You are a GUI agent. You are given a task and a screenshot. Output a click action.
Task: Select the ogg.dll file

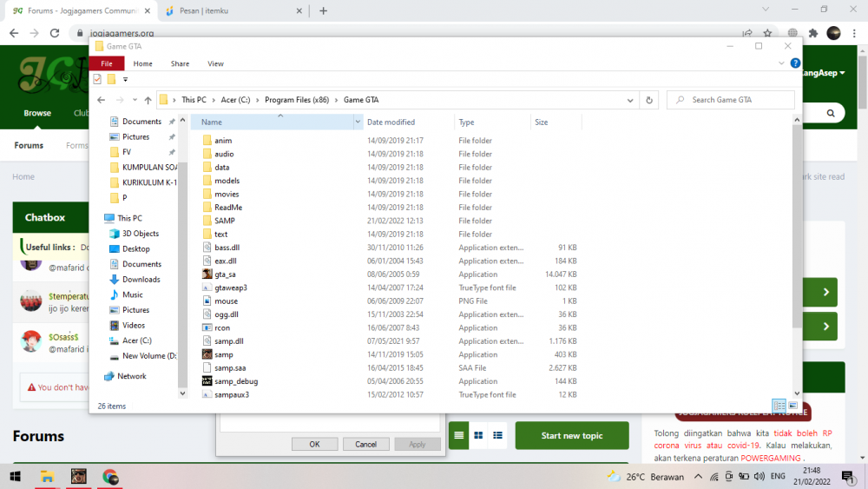coord(227,314)
